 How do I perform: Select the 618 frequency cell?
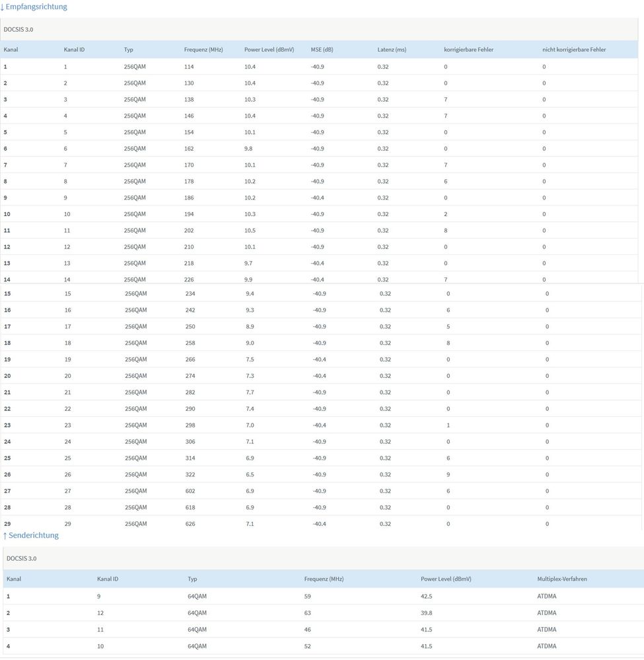coord(190,507)
